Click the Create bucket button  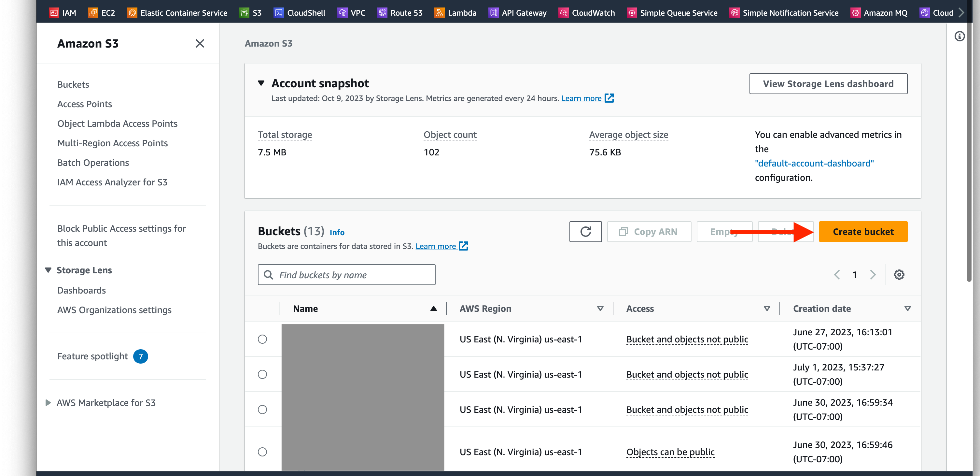tap(863, 232)
